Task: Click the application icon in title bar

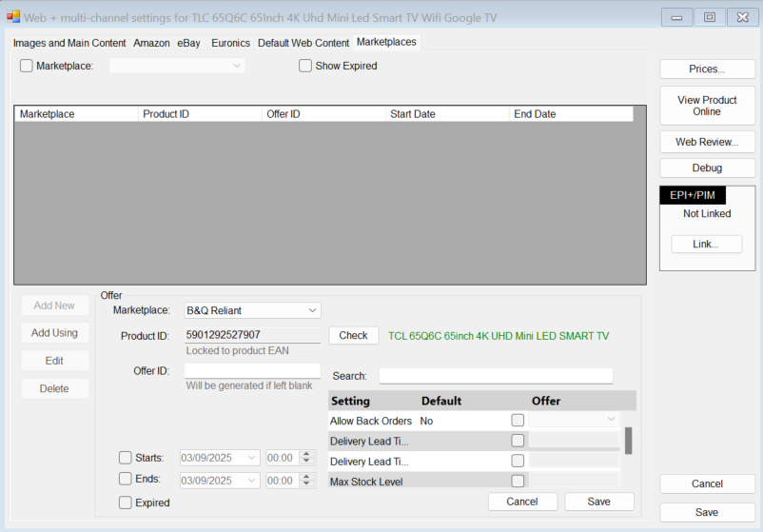Action: pos(13,17)
